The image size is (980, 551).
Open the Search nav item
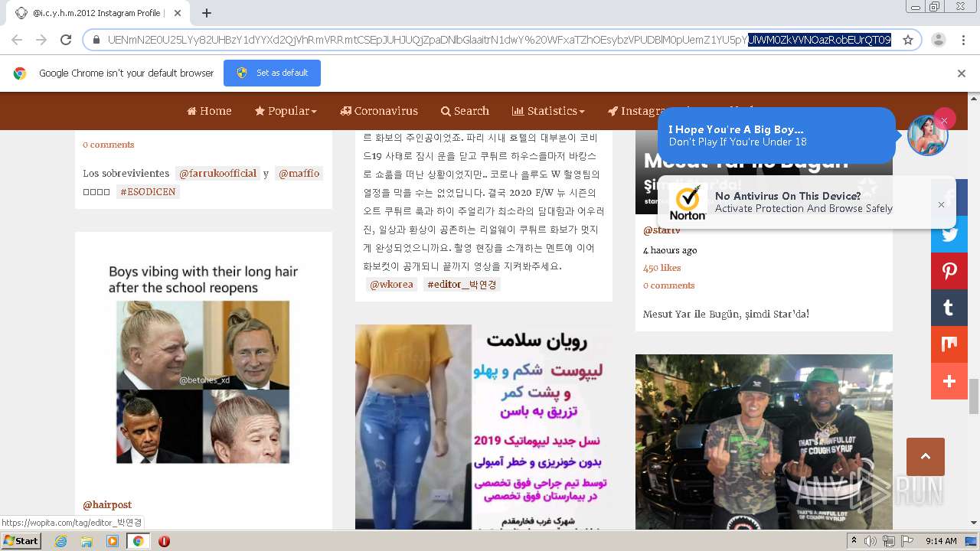click(x=465, y=111)
